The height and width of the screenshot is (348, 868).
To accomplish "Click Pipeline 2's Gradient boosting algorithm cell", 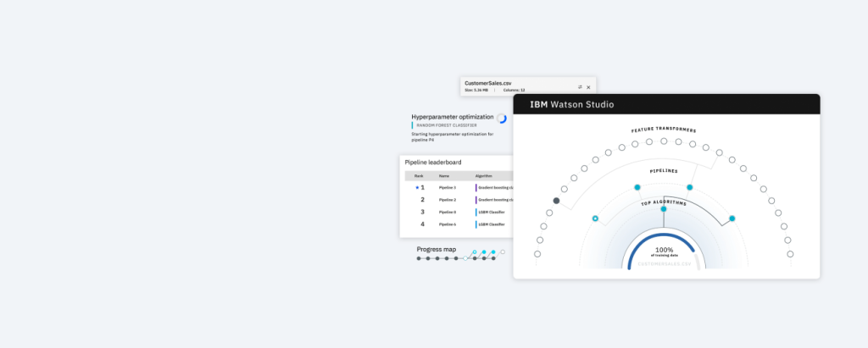I will click(x=494, y=200).
